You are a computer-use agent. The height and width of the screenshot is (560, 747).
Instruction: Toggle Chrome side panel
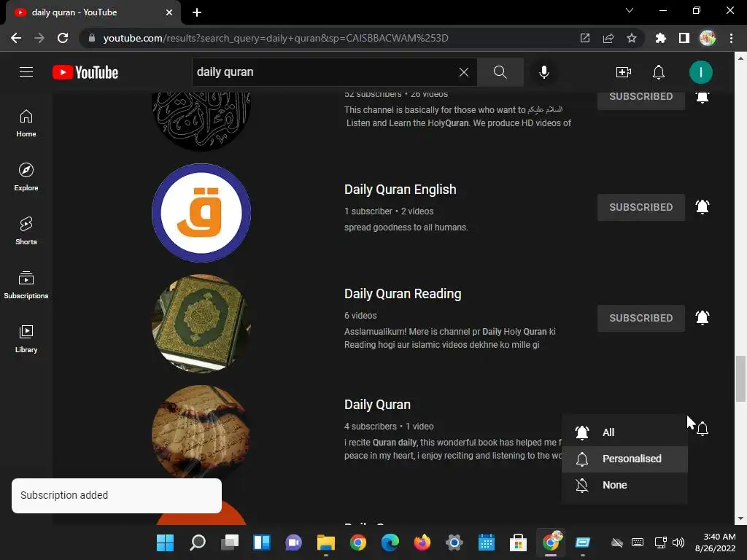684,38
